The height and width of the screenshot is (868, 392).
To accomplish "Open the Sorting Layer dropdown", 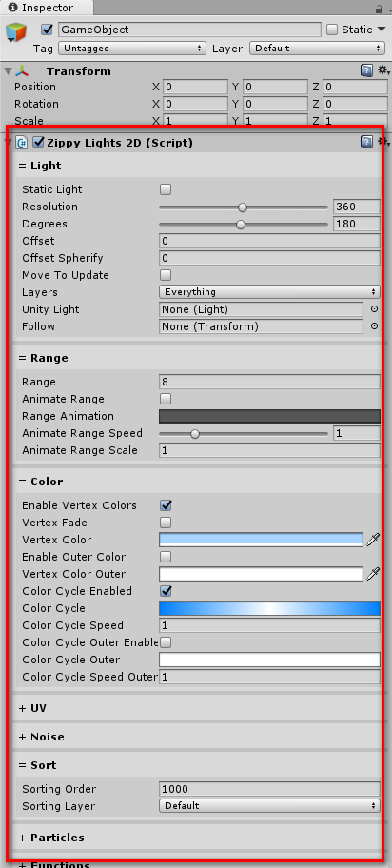I will [269, 806].
